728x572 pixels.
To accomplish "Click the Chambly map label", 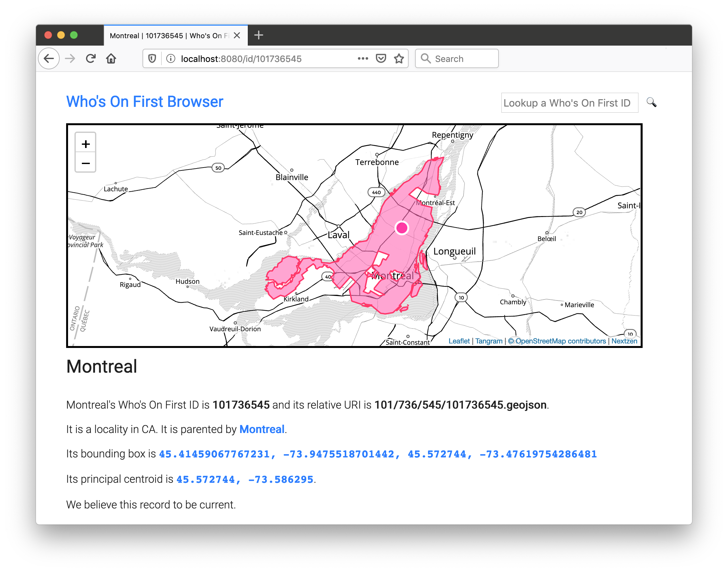I will pos(513,302).
